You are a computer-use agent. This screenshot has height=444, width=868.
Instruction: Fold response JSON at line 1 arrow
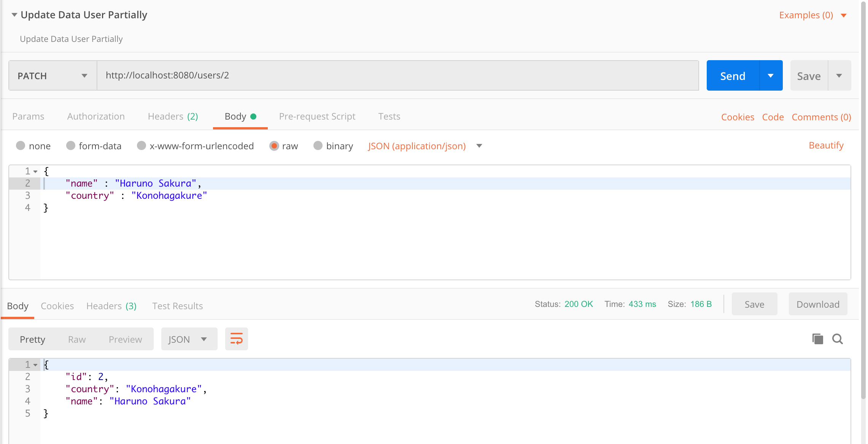pyautogui.click(x=35, y=365)
